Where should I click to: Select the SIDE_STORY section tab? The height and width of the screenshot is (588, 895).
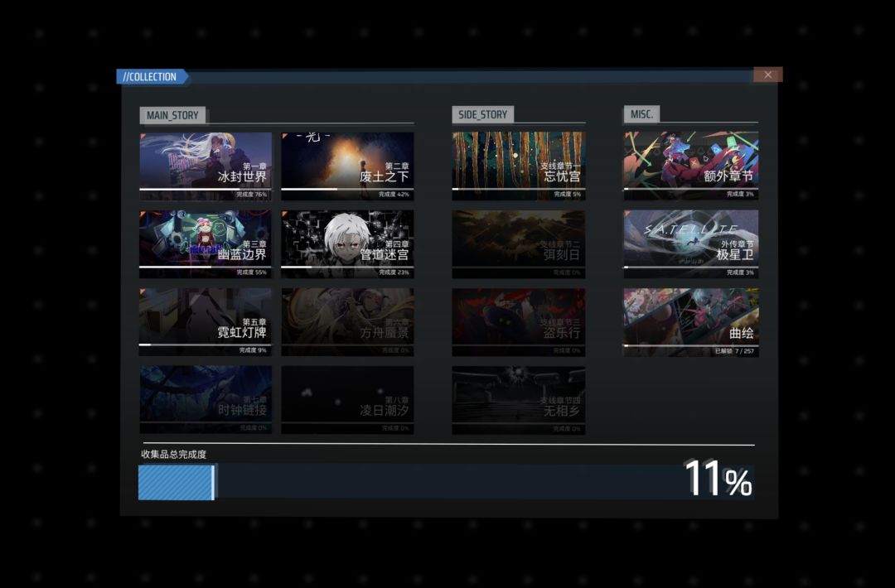[x=483, y=114]
